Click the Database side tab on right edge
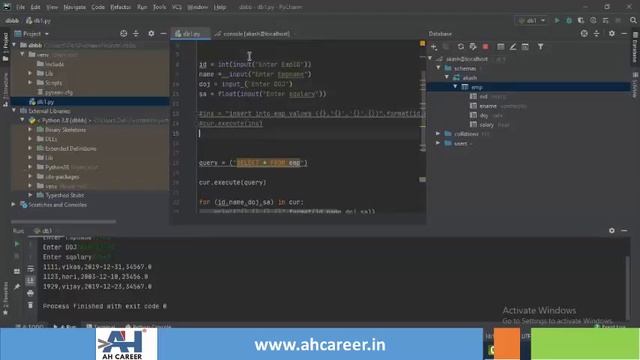640x360 pixels. 635,47
